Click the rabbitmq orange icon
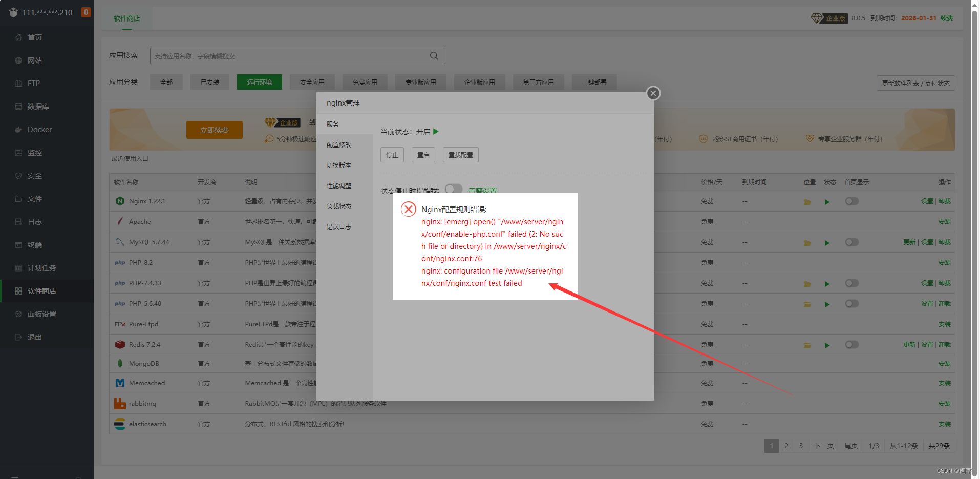 pyautogui.click(x=120, y=403)
